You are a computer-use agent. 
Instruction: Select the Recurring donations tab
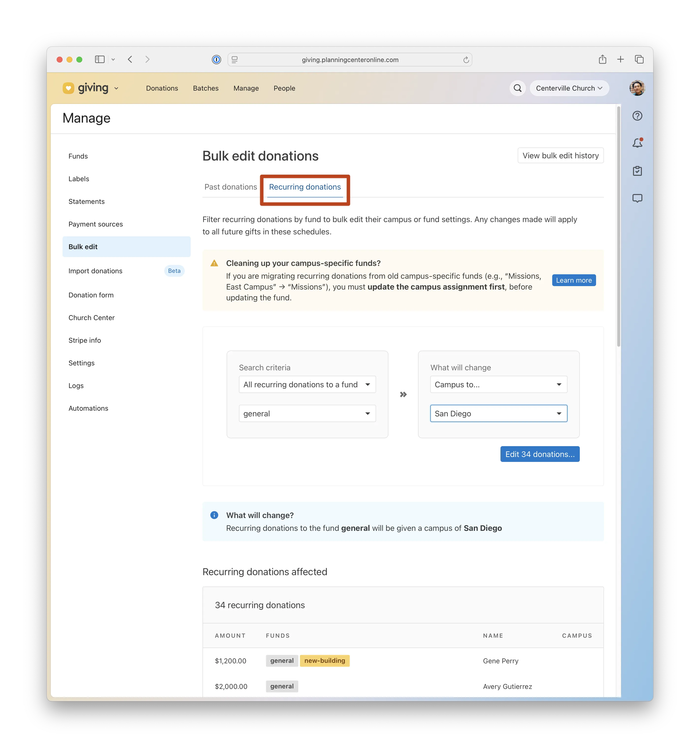pyautogui.click(x=305, y=187)
